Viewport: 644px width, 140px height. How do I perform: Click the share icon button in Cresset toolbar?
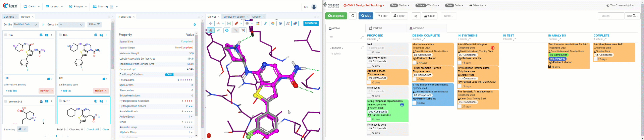click(416, 16)
